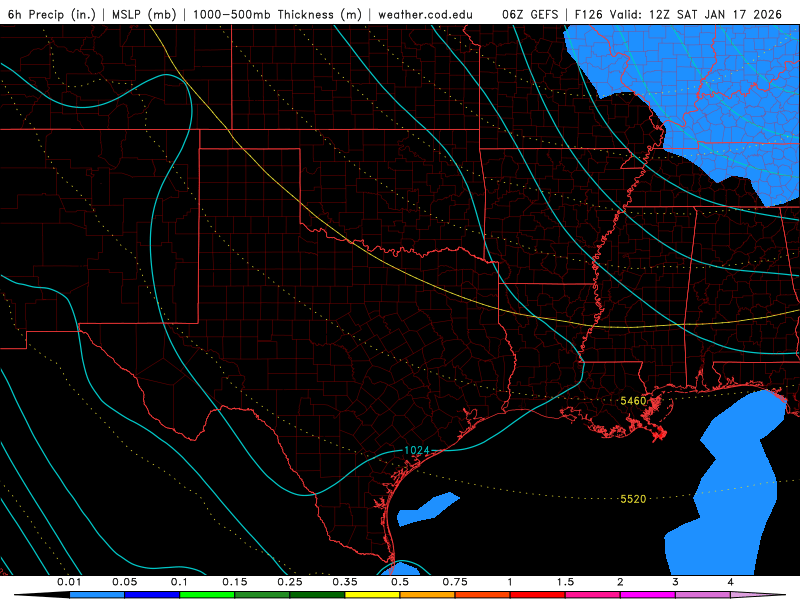Click the 'MSLP (mb)' header text

point(144,14)
